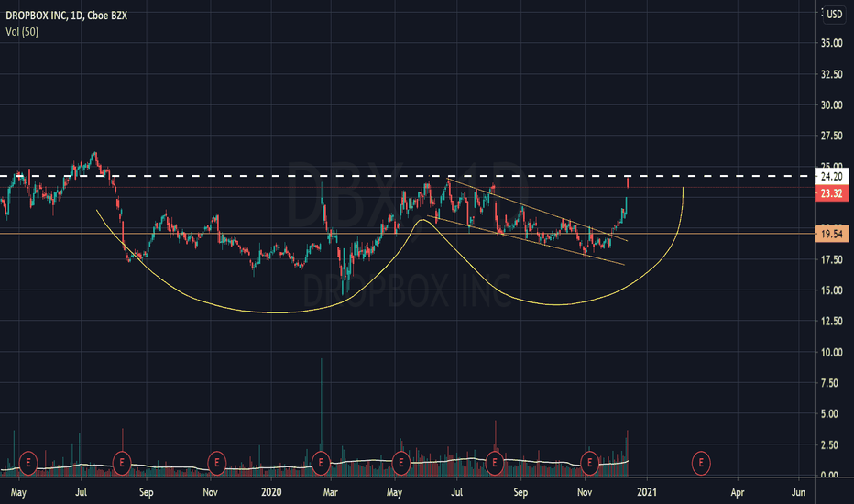Click the earnings marker near November 2019
The image size is (854, 504).
(217, 463)
